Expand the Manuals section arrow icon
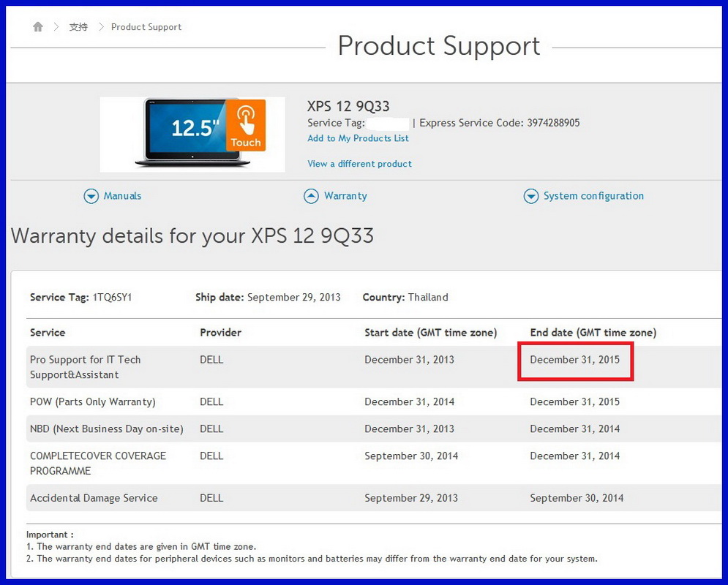The image size is (728, 585). pos(91,196)
